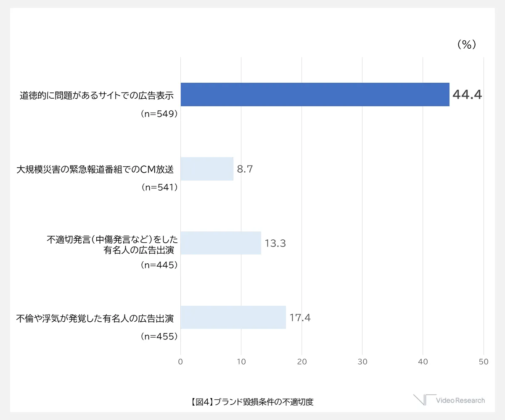
Task: Click x-axis tick label 0
Action: [x=181, y=361]
